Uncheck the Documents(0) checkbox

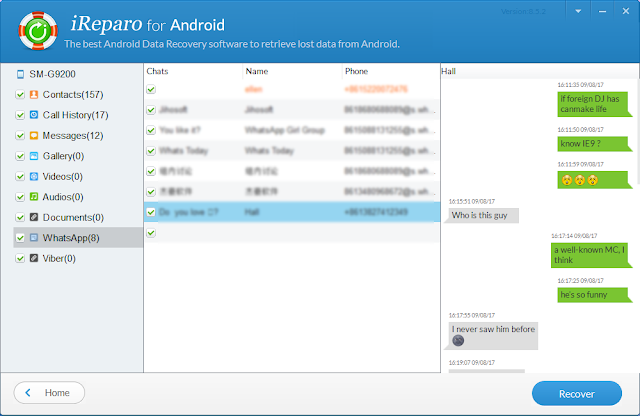[x=20, y=217]
